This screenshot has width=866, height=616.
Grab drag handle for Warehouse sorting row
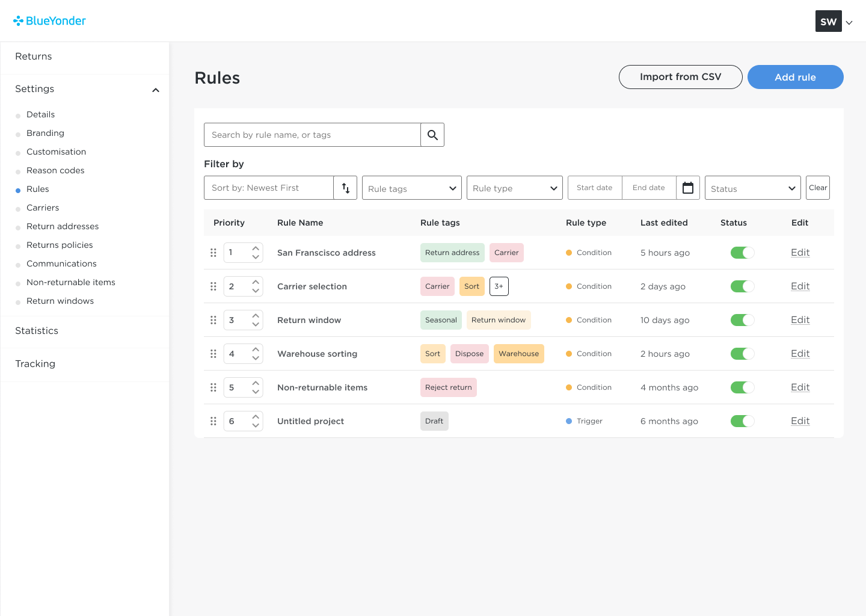click(x=213, y=354)
